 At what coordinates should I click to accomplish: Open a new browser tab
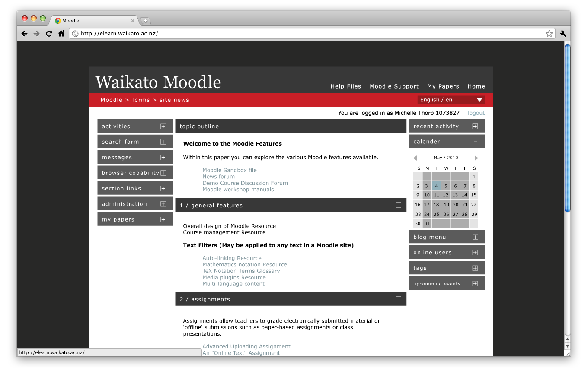click(x=146, y=21)
